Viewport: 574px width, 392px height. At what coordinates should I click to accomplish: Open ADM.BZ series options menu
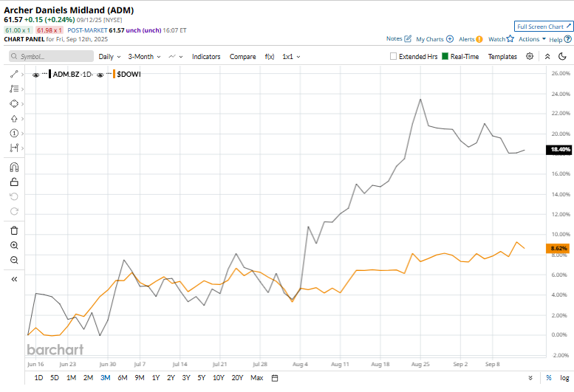click(x=44, y=74)
